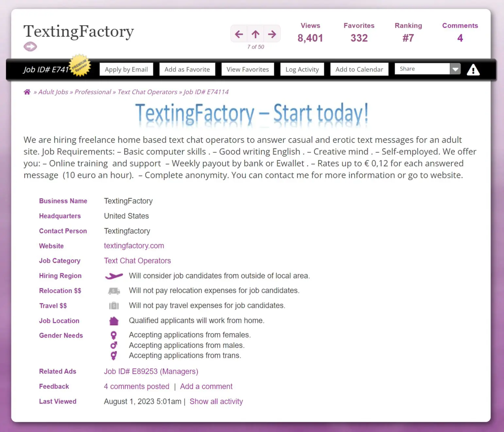Click the Contact Person value Textingfactory

tap(127, 231)
